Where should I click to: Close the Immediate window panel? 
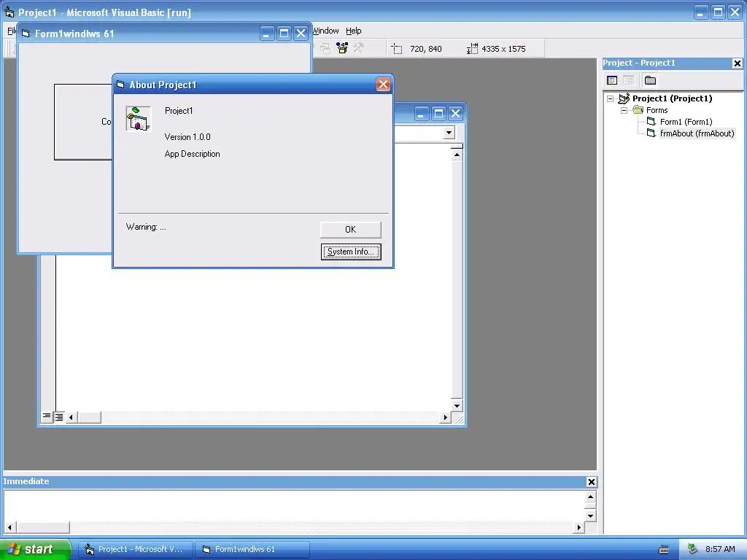pos(591,482)
